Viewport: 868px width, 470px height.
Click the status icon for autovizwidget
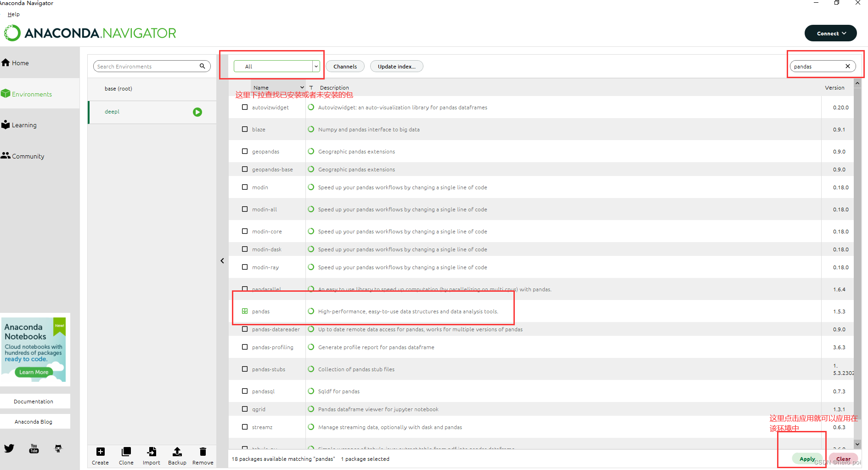311,107
